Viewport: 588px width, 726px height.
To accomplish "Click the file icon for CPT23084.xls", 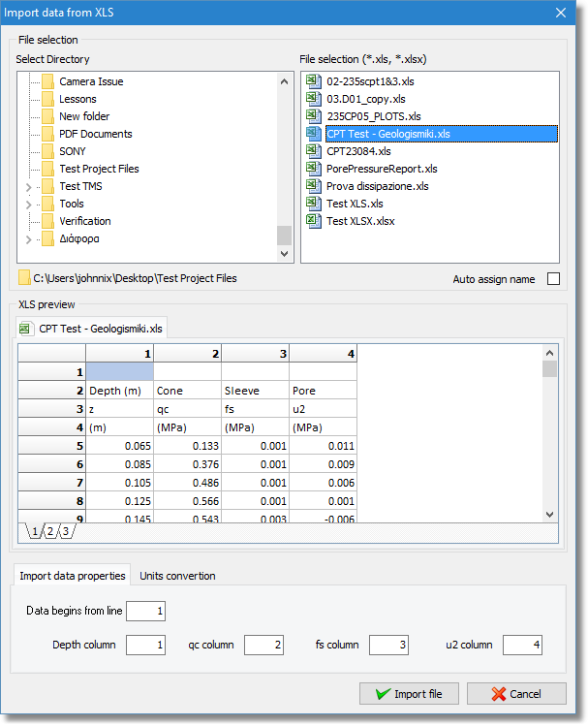I will pos(313,151).
